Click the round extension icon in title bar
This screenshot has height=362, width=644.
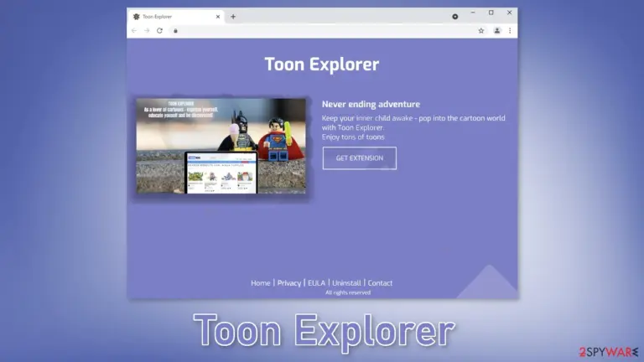[455, 17]
